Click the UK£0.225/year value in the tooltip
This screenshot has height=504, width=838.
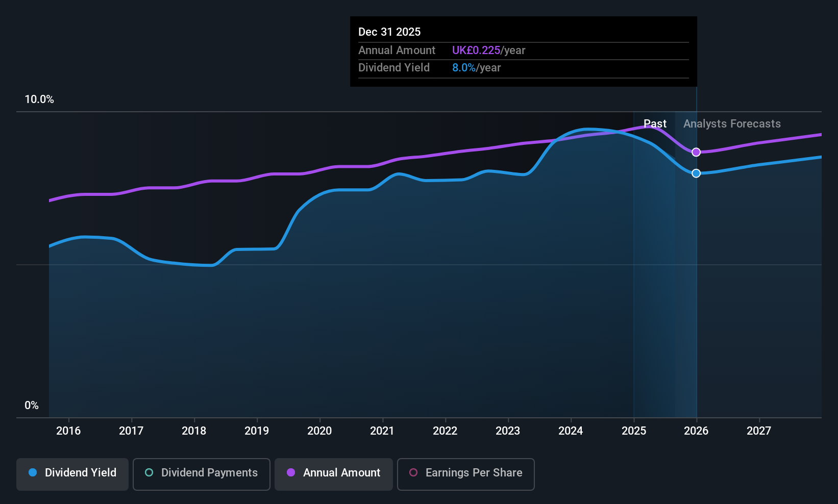click(488, 50)
